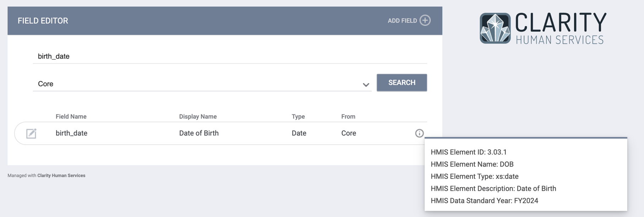
Task: Select the Date of Birth display name
Action: click(x=199, y=133)
